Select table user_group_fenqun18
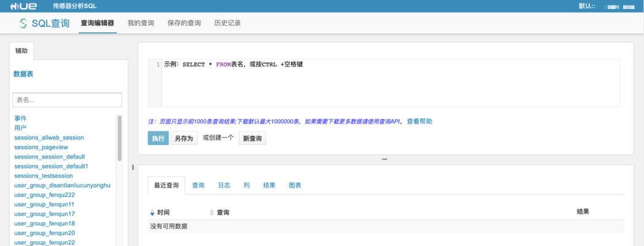Viewport: 644px width, 246px height. (x=44, y=223)
